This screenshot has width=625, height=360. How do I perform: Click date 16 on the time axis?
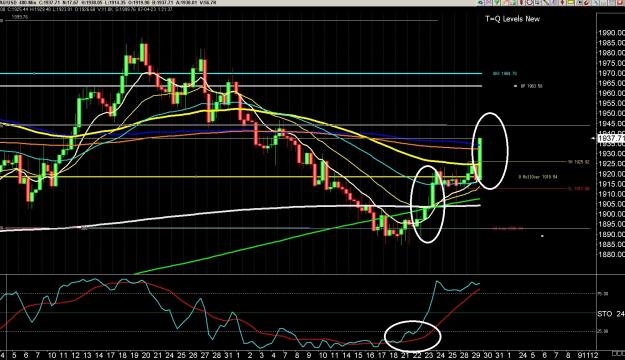370,355
